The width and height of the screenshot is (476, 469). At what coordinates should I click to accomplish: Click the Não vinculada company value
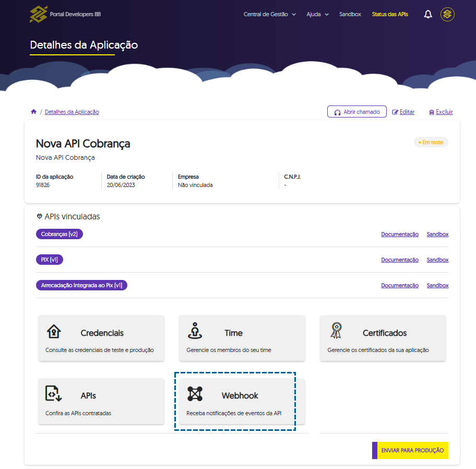pos(195,185)
